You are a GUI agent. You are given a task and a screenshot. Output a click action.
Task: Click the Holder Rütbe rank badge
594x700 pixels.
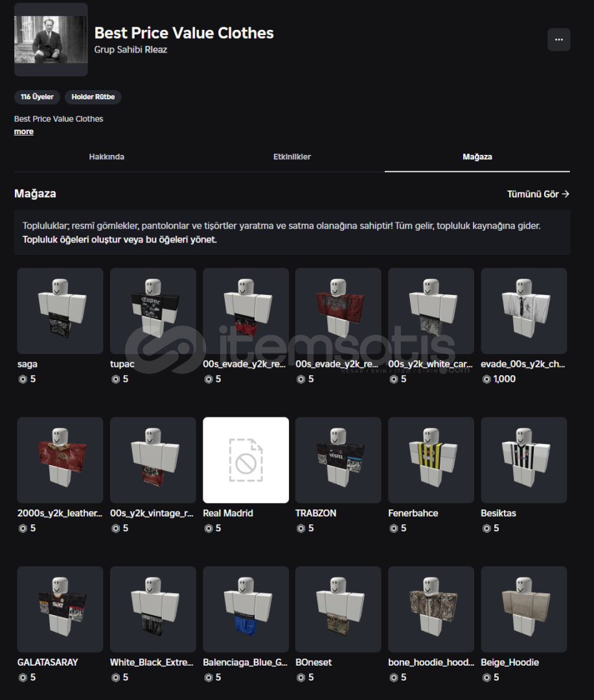(93, 97)
